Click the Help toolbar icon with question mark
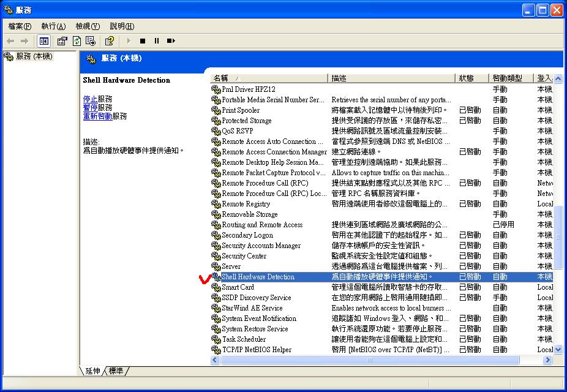 [x=109, y=41]
